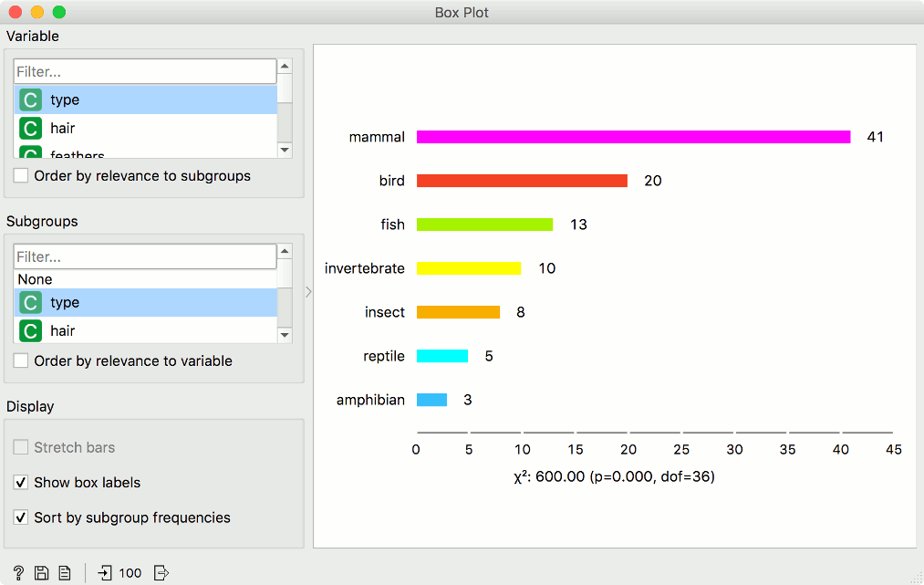Screen dimensions: 924x585
Task: Click Variable list scroll-up arrow
Action: pyautogui.click(x=285, y=66)
